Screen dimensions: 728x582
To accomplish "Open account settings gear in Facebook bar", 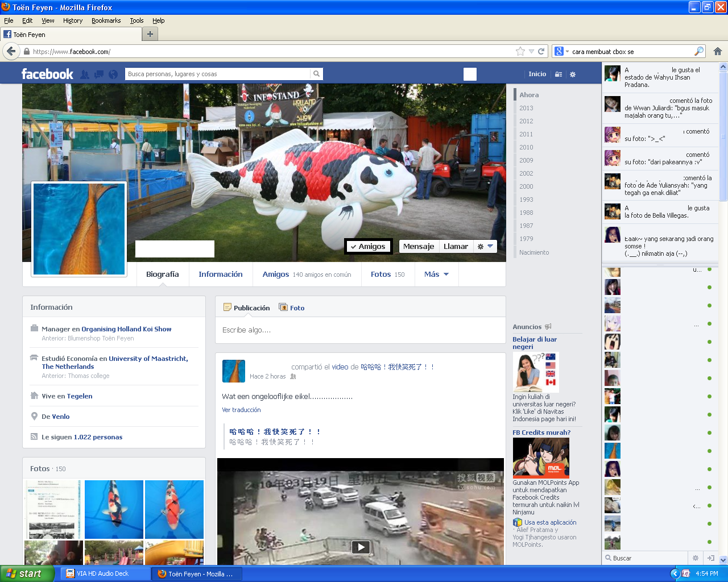I will (573, 74).
